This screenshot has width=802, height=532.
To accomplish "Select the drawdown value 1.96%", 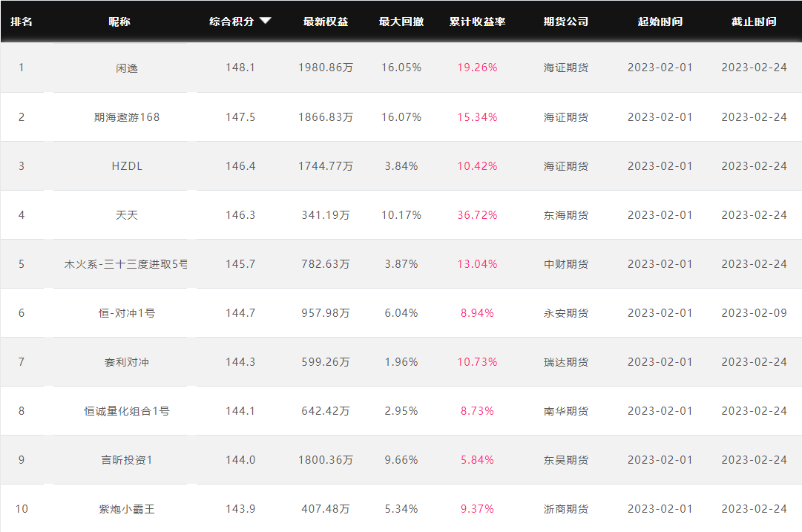I will (x=401, y=362).
